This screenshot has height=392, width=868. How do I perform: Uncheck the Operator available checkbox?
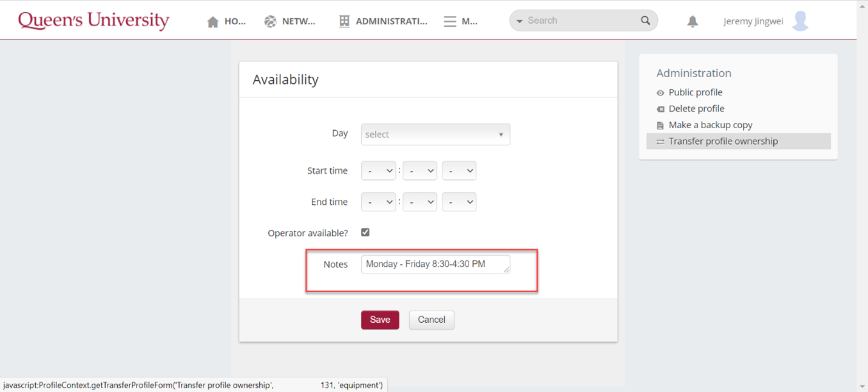pos(365,232)
